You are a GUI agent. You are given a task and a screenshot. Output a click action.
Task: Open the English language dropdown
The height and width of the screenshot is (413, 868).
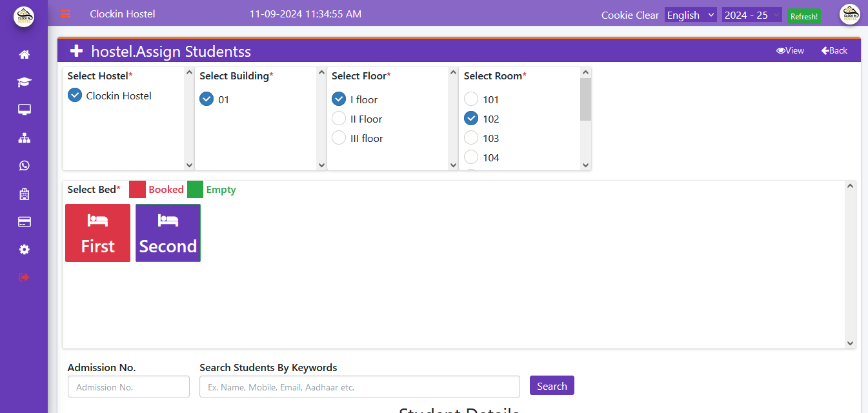tap(691, 15)
